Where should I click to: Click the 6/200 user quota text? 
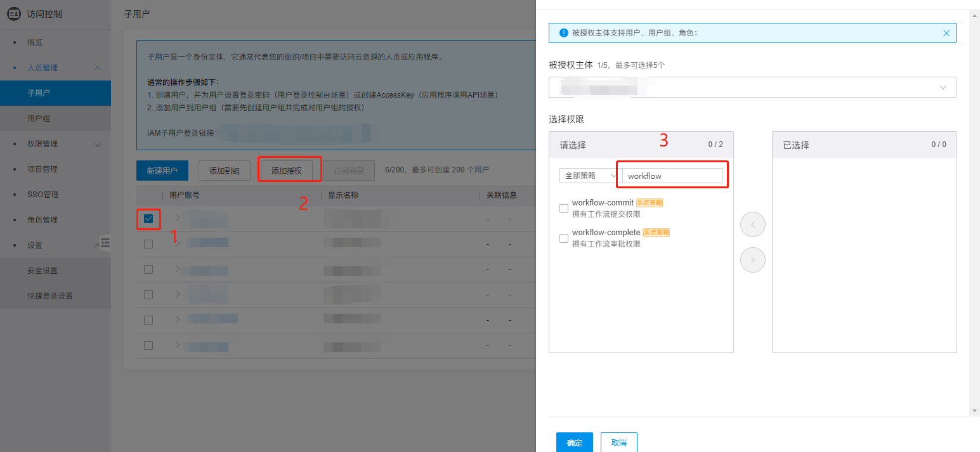[437, 170]
